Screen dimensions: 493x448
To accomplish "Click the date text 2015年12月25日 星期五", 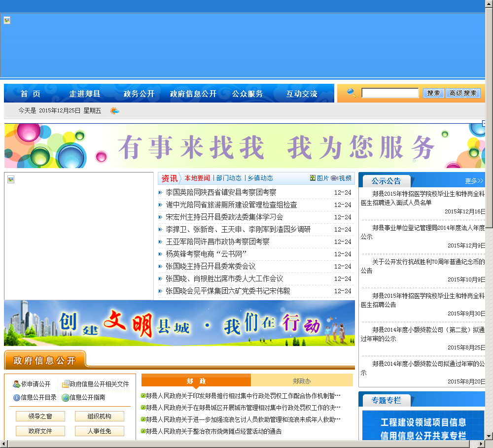I will pyautogui.click(x=70, y=111).
